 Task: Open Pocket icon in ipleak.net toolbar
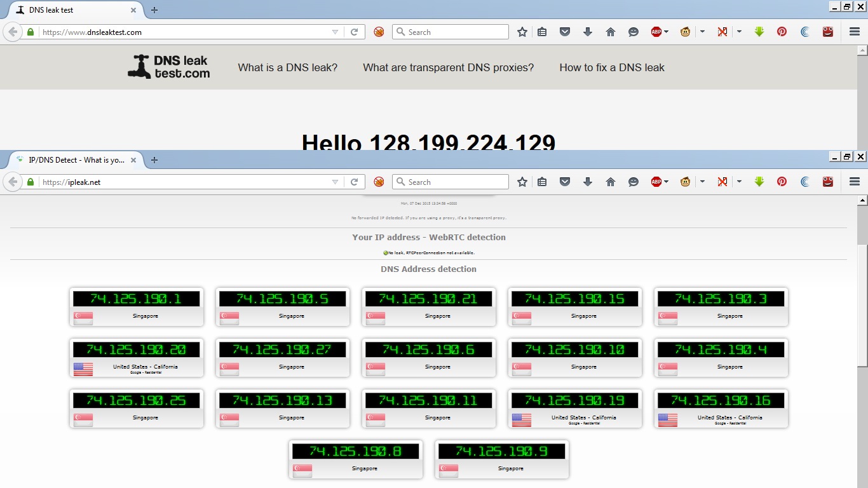(x=565, y=182)
